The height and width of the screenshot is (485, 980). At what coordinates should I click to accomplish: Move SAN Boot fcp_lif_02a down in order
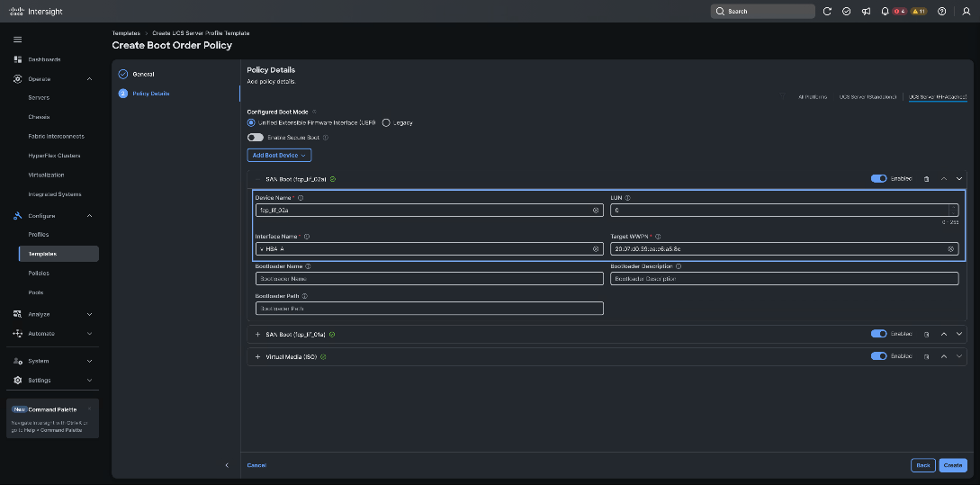click(959, 179)
